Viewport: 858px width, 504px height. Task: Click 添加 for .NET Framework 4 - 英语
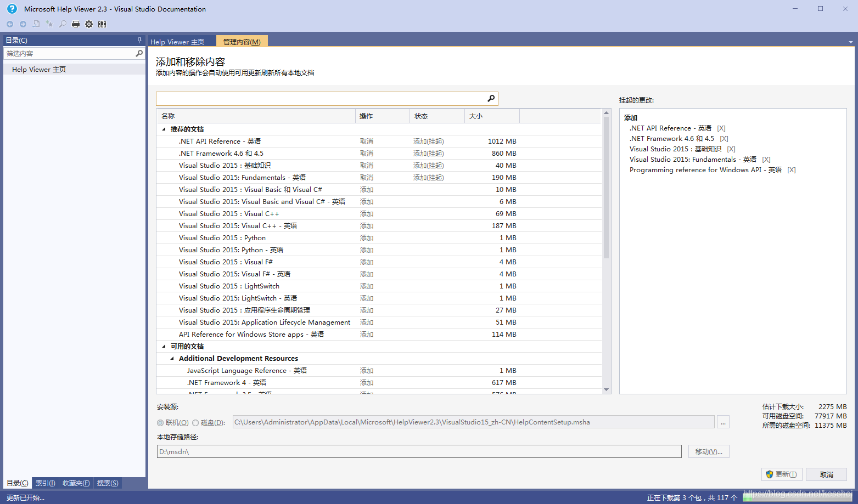tap(367, 383)
